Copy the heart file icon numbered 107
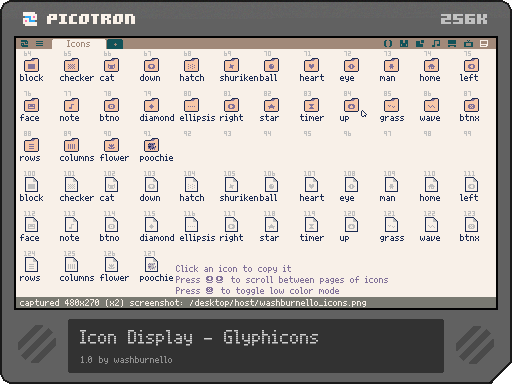This screenshot has width=512, height=384. tap(311, 185)
